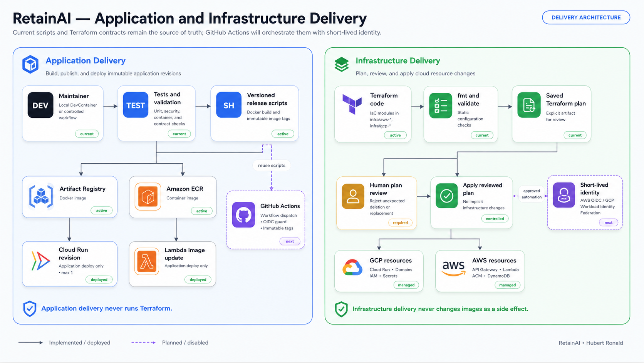Click the 'Application Delivery' section heading
Image resolution: width=644 pixels, height=363 pixels.
(x=86, y=60)
